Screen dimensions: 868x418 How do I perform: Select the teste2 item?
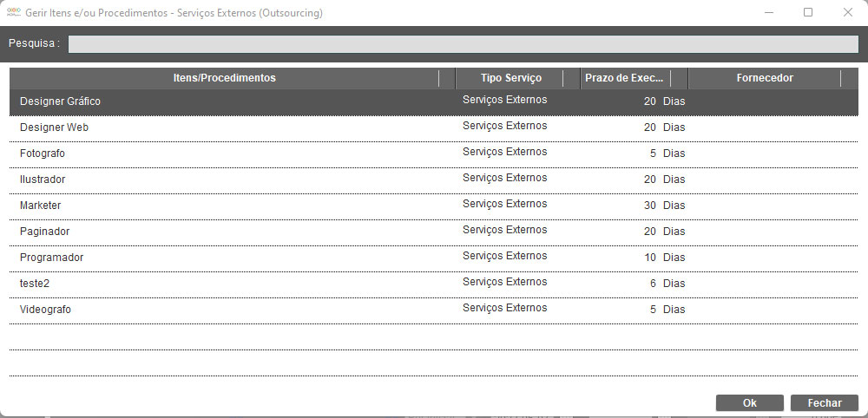[36, 284]
